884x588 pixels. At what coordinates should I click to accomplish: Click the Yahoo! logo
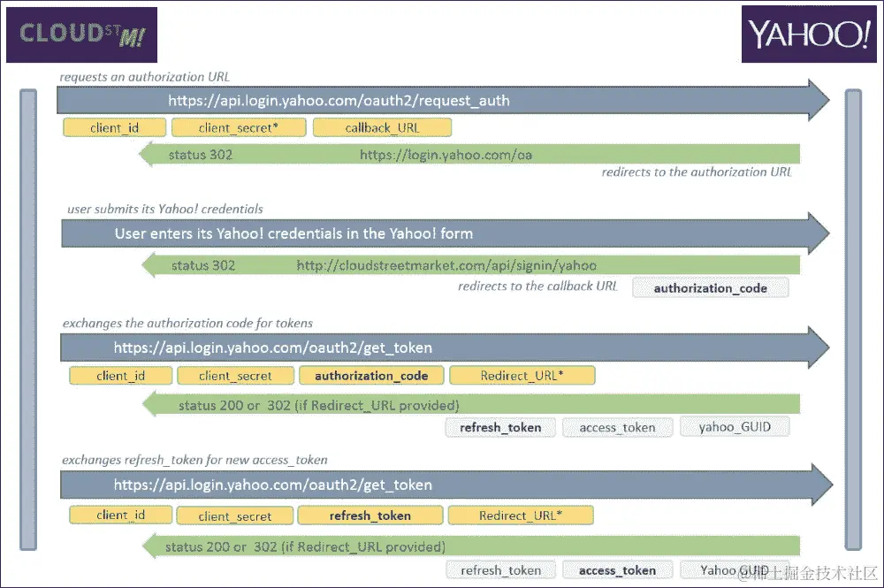coord(809,34)
